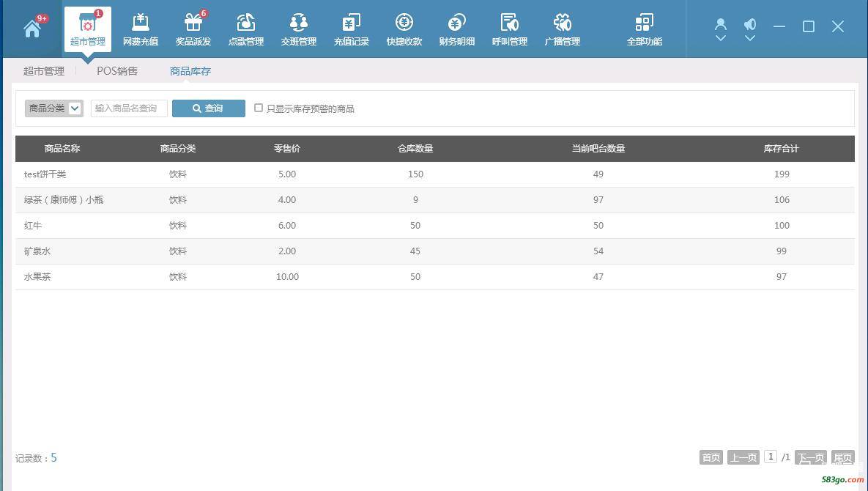Screen dimensions: 868x491
Task: Open 奖品派发 gift icon
Action: tap(193, 29)
